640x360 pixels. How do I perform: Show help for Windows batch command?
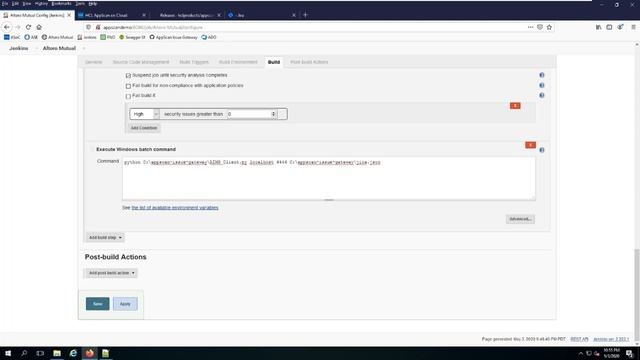(542, 150)
